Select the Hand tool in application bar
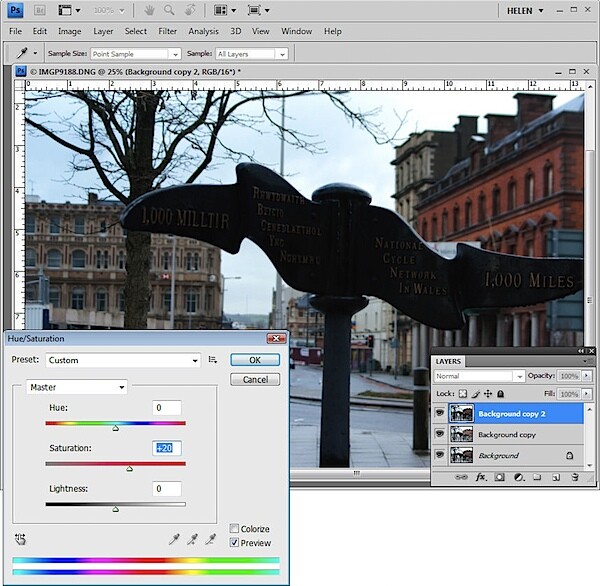 (x=149, y=10)
